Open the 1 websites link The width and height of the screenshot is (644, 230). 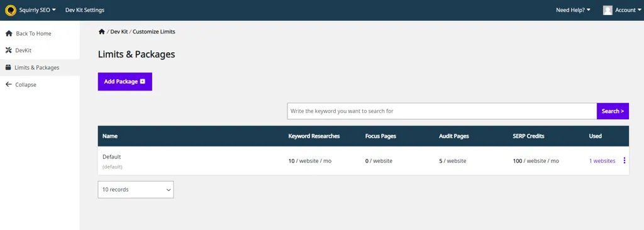tap(602, 161)
